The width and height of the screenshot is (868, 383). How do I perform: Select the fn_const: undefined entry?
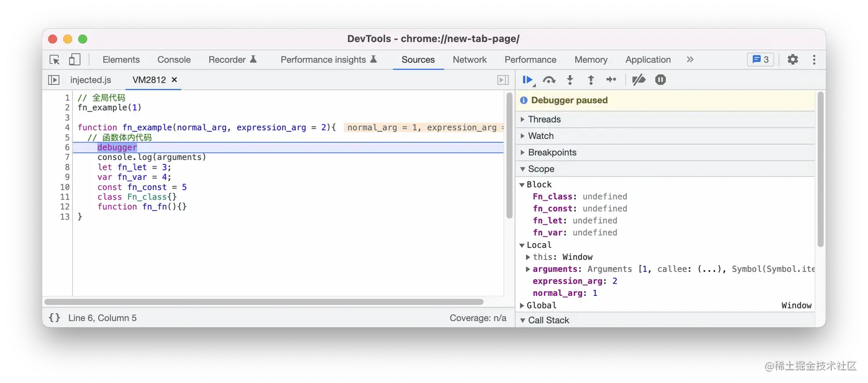[580, 209]
